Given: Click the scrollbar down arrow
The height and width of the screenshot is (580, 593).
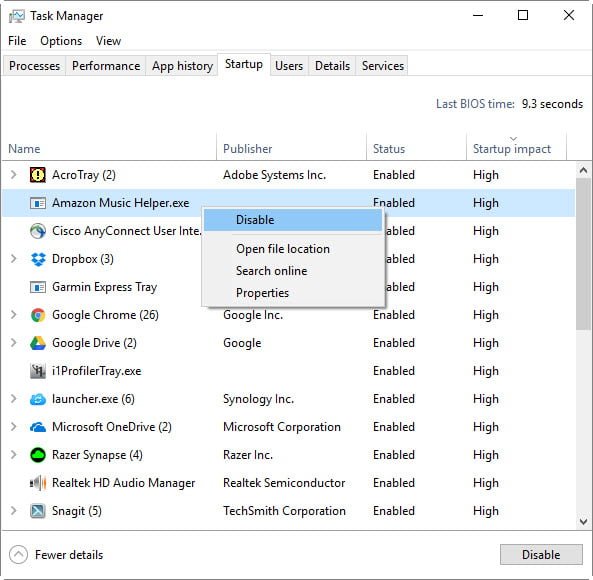Looking at the screenshot, I should coord(583,522).
